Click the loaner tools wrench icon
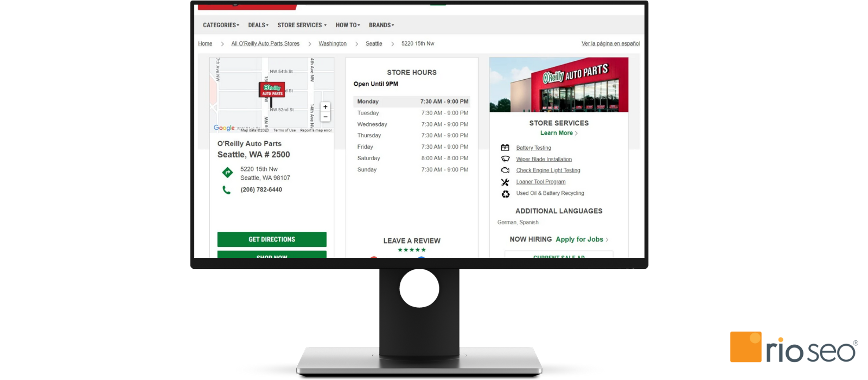This screenshot has width=868, height=380. tap(505, 182)
